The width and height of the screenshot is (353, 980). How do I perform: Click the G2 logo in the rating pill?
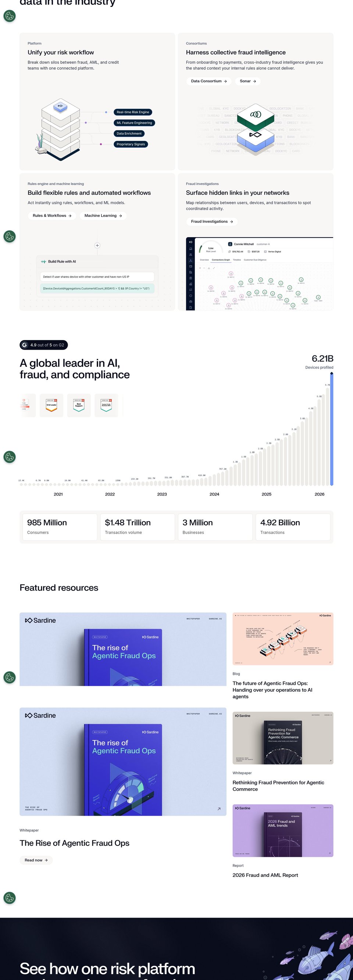click(x=25, y=345)
